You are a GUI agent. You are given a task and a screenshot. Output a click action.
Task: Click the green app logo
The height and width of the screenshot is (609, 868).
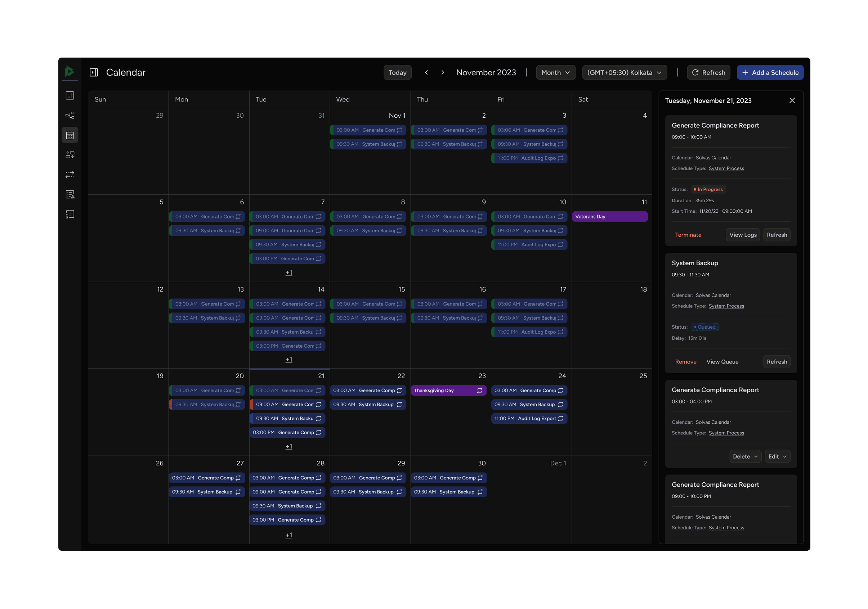click(x=70, y=72)
